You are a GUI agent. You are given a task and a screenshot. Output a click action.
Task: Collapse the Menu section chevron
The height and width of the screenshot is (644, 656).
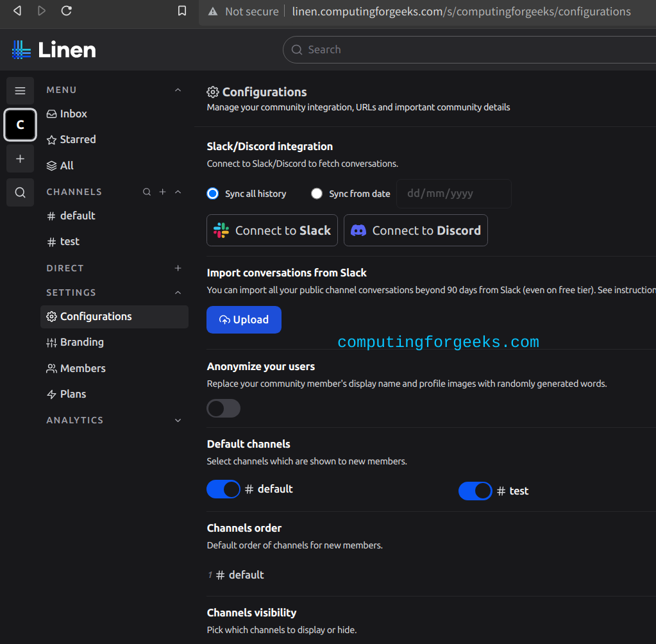178,90
